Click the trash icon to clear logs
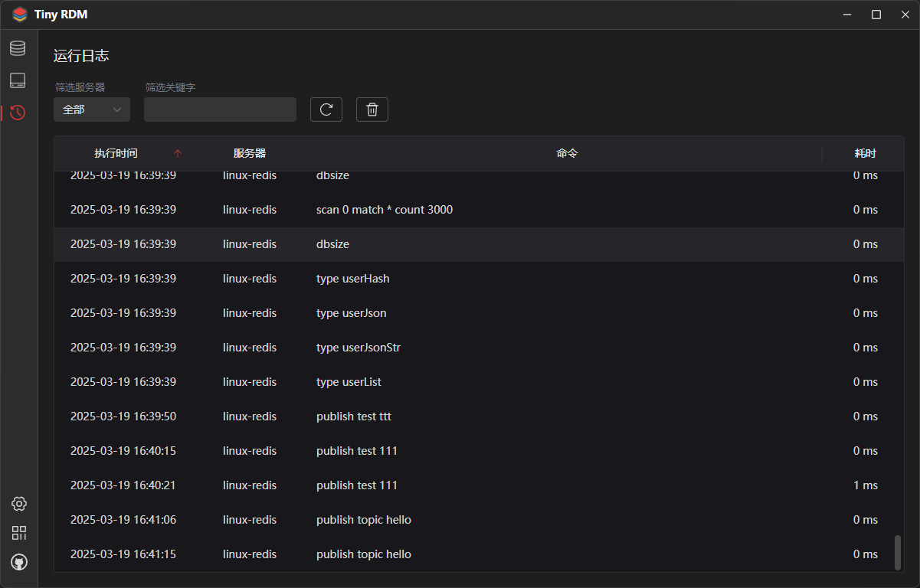This screenshot has height=588, width=920. pyautogui.click(x=372, y=109)
